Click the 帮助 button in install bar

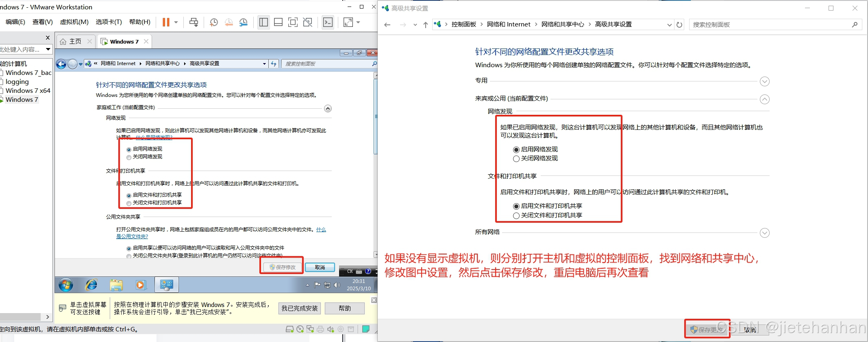click(345, 309)
